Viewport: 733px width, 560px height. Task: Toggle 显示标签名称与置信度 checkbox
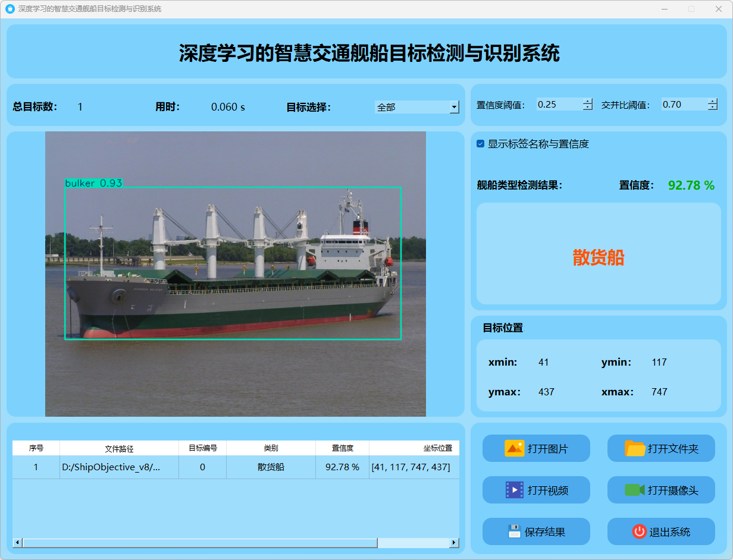[x=481, y=144]
